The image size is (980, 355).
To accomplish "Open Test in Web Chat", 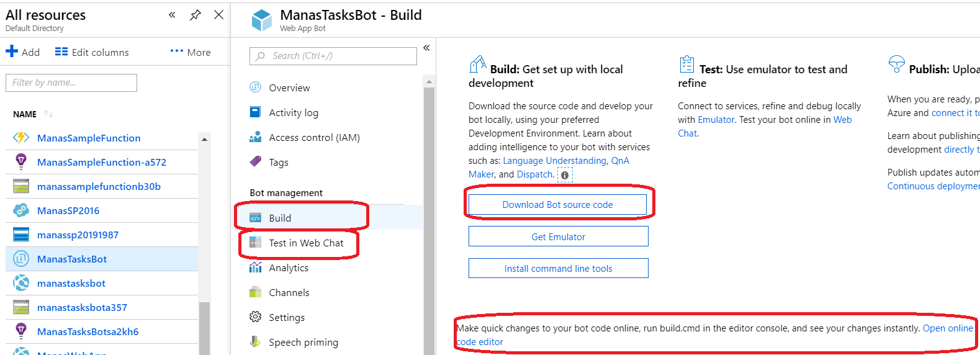I will (306, 243).
